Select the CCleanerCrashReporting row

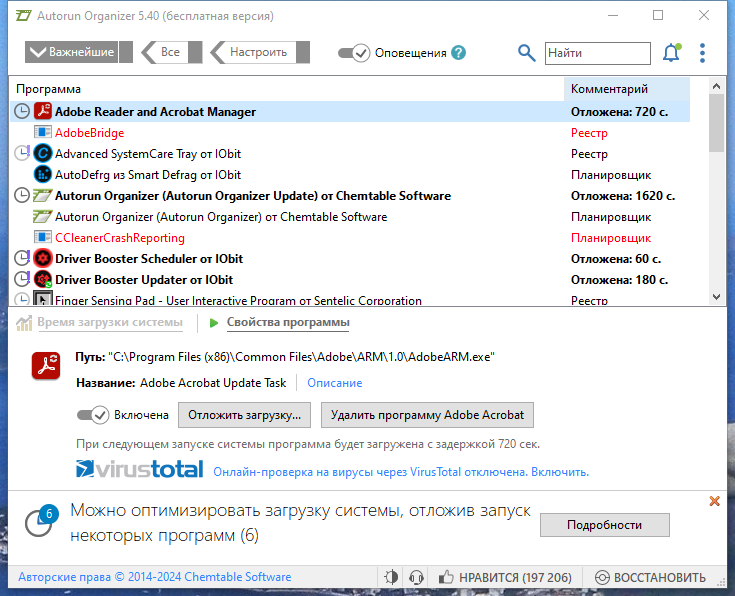350,238
